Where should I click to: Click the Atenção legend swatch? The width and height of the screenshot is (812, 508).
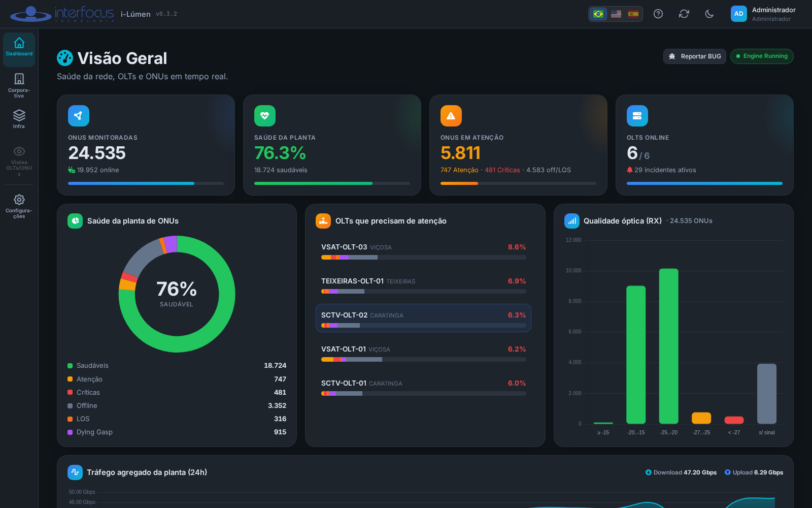pos(70,379)
